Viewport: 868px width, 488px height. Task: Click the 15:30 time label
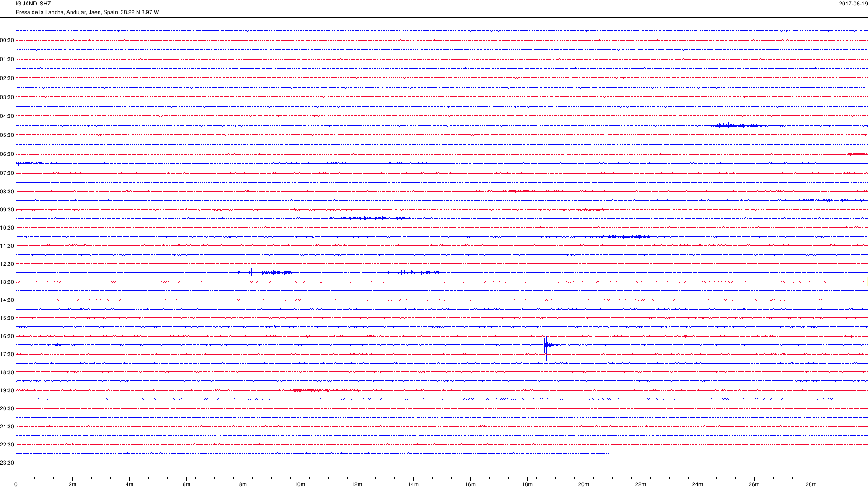(7, 319)
